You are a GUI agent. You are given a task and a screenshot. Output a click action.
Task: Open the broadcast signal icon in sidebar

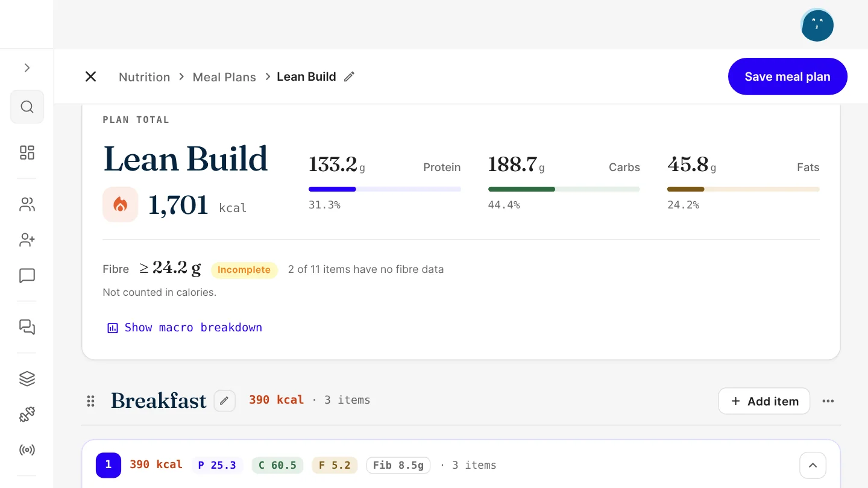(27, 449)
